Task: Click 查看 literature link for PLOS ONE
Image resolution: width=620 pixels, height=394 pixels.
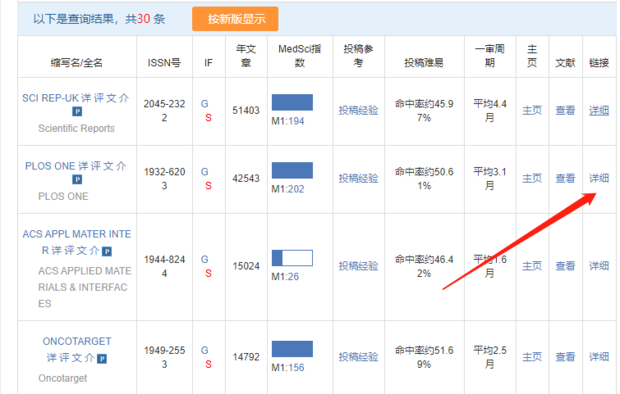Action: 565,178
